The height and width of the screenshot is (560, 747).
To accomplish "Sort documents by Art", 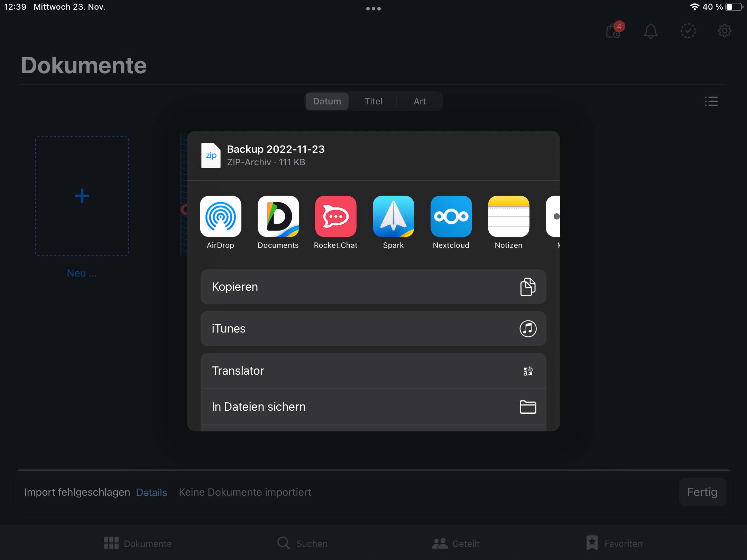I will coord(420,101).
